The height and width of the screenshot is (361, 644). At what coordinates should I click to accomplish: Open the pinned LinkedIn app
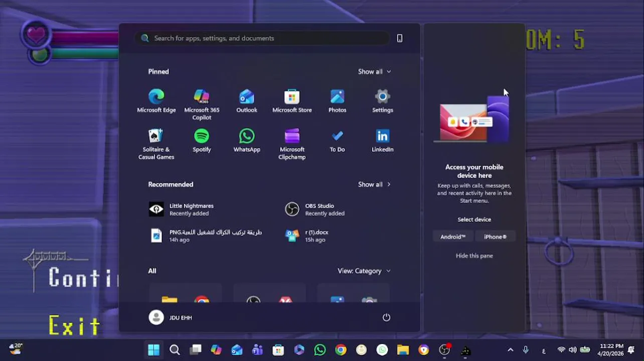tap(382, 141)
